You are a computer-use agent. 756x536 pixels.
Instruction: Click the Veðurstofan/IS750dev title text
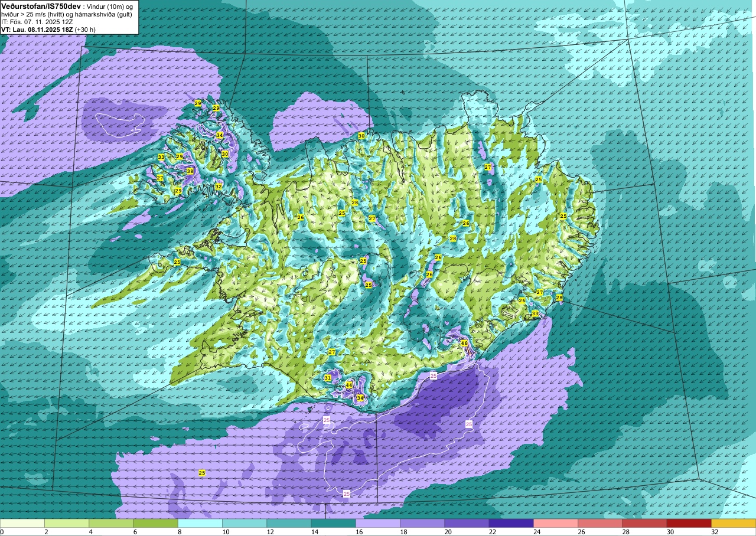(x=41, y=5)
